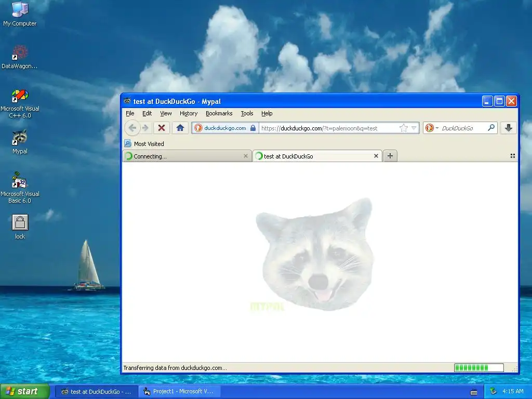Select the Microsoft Visual C++ 6.0 icon
The height and width of the screenshot is (399, 532).
(x=20, y=103)
